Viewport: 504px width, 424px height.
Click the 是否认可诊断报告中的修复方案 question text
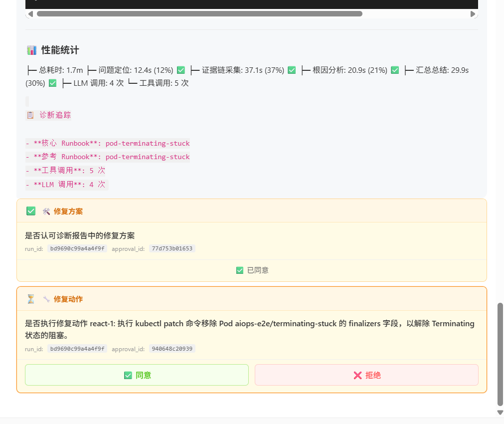pos(80,235)
